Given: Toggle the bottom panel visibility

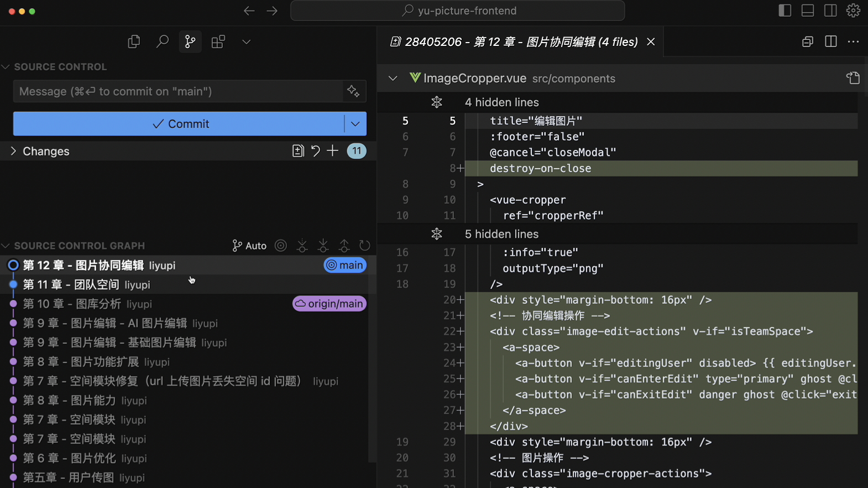Looking at the screenshot, I should 808,11.
